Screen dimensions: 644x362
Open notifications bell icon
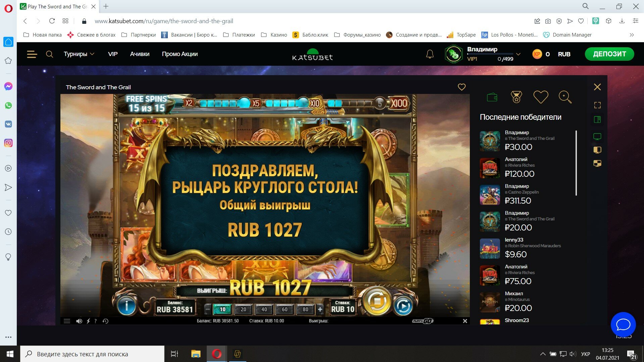(430, 54)
